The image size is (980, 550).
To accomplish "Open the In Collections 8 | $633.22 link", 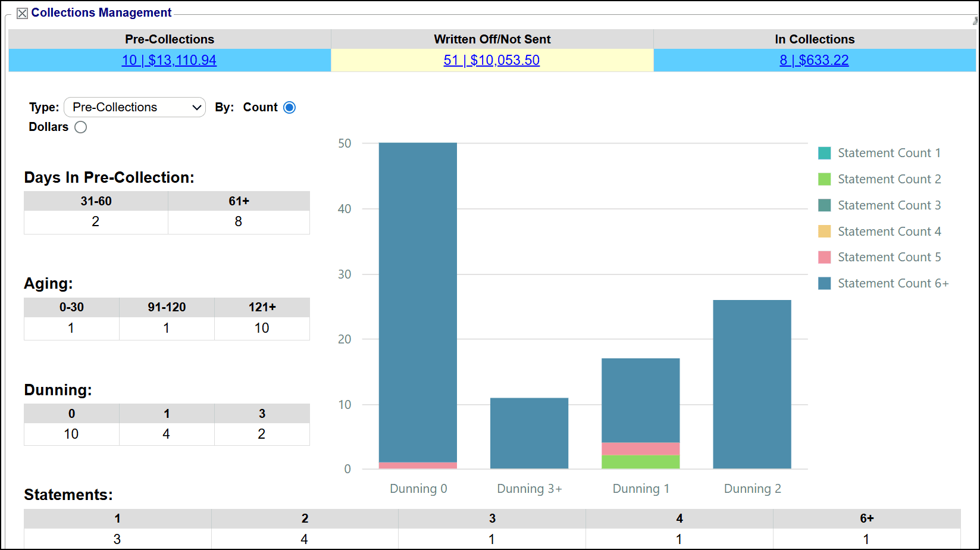I will click(814, 60).
